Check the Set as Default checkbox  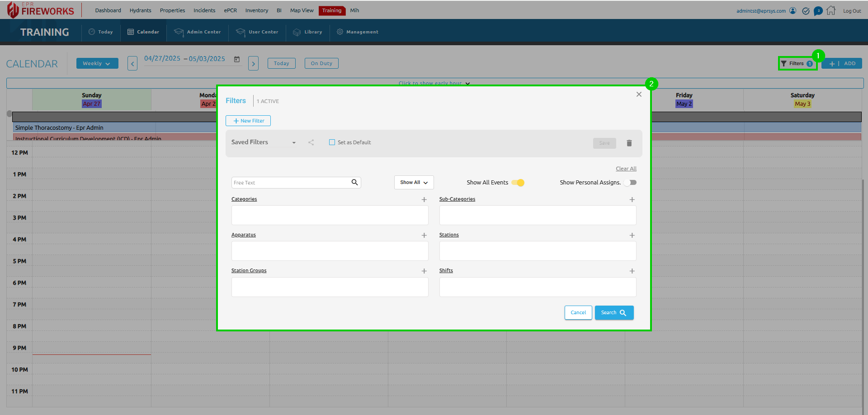point(332,142)
